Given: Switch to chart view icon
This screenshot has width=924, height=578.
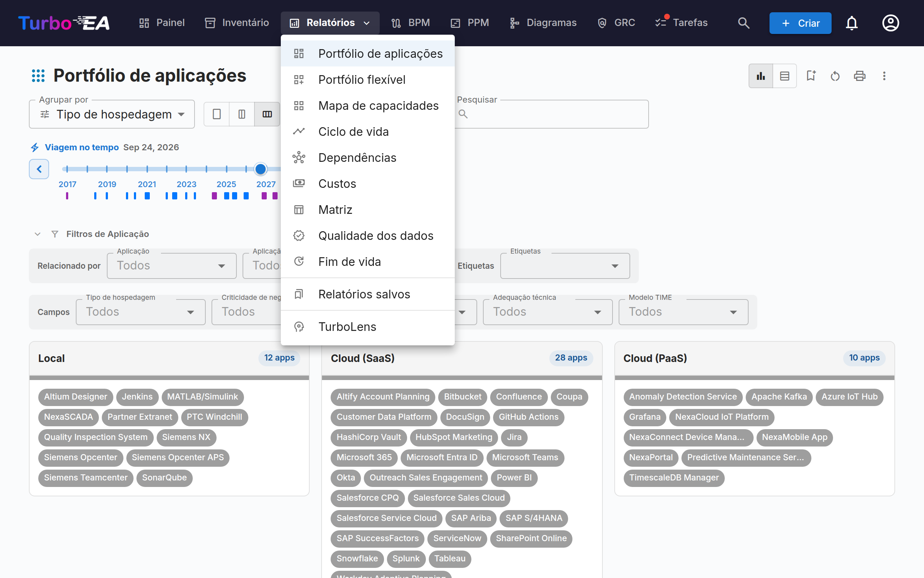Looking at the screenshot, I should coord(760,76).
